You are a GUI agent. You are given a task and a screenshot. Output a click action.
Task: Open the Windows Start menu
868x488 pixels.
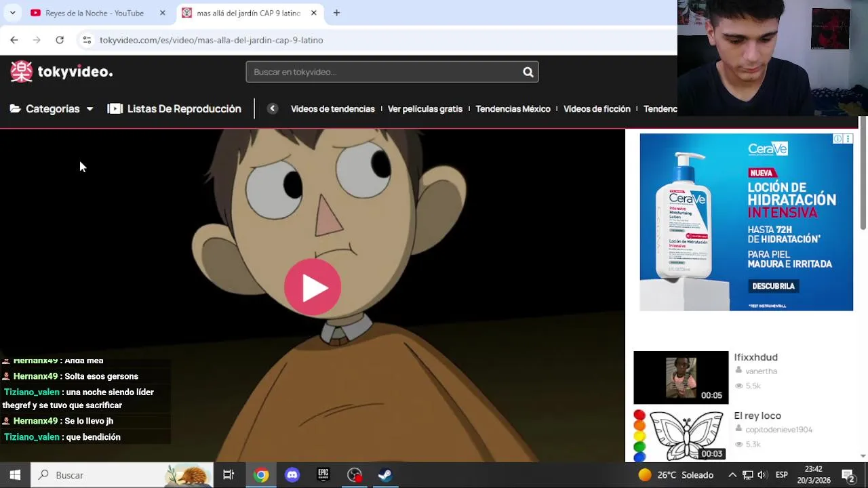tap(15, 475)
